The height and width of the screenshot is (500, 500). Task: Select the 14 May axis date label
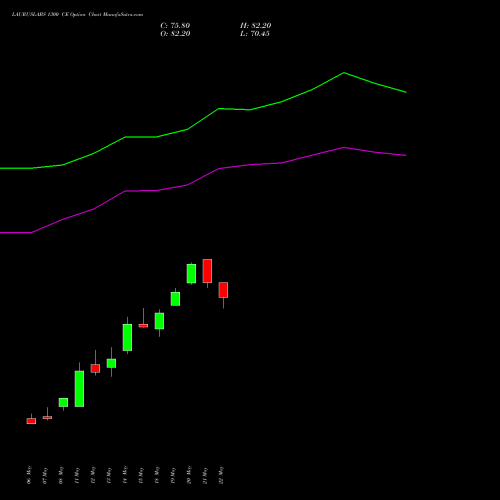click(125, 475)
